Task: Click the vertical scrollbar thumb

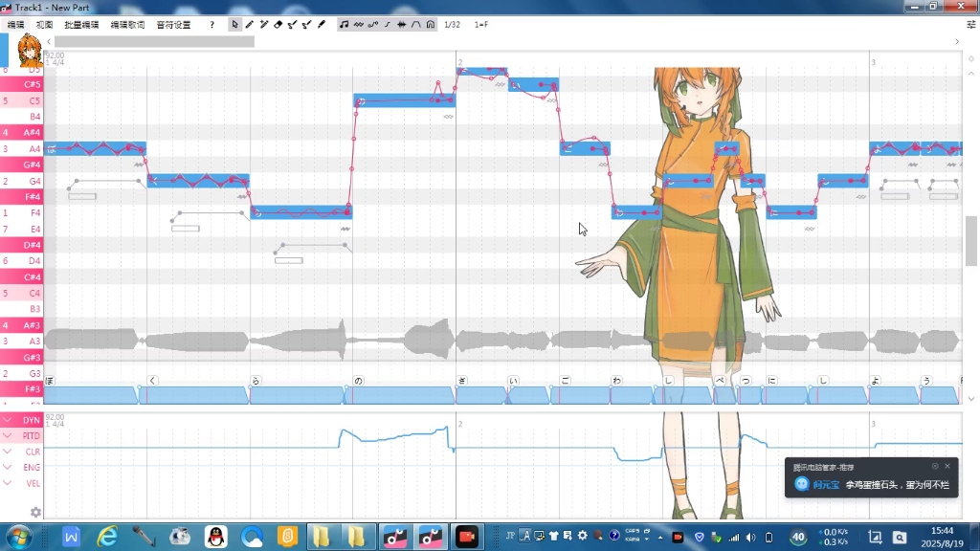Action: [971, 241]
